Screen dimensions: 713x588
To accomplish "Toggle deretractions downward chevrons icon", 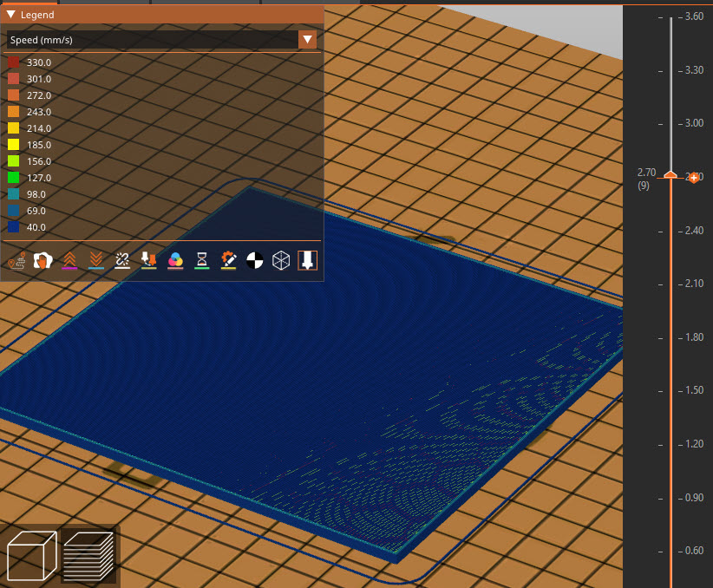I will click(96, 260).
